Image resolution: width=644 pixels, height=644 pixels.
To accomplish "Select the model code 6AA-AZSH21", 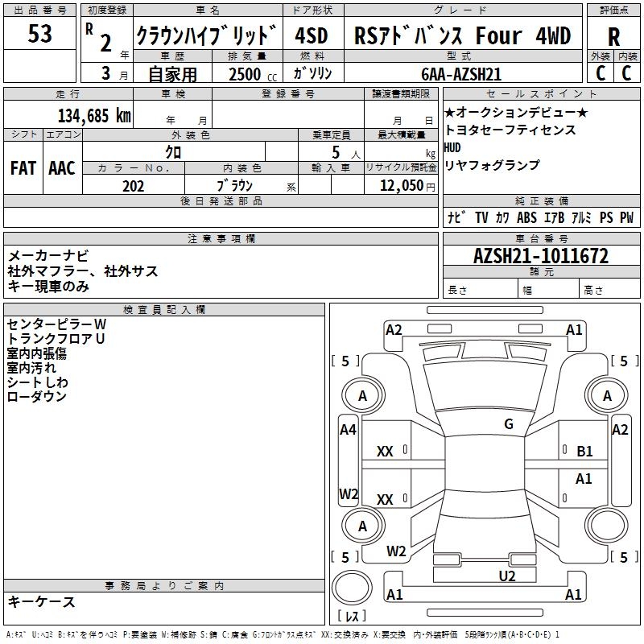I will point(461,74).
